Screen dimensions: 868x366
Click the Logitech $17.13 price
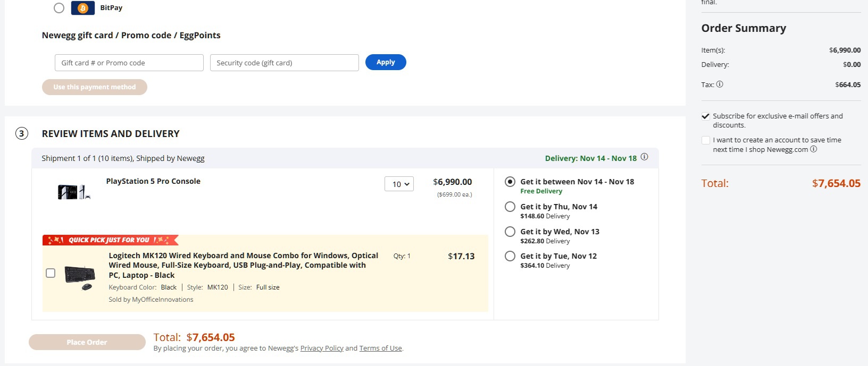461,256
